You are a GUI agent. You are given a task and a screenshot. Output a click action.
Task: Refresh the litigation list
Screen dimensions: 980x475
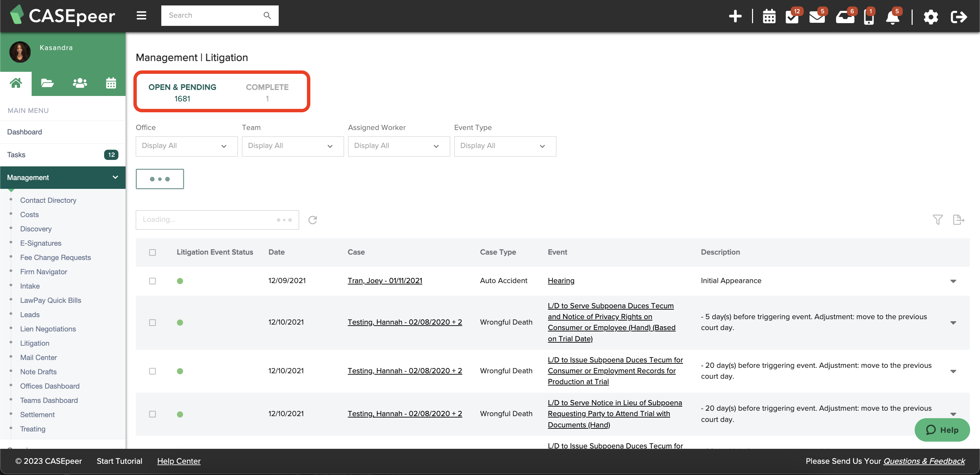[312, 220]
